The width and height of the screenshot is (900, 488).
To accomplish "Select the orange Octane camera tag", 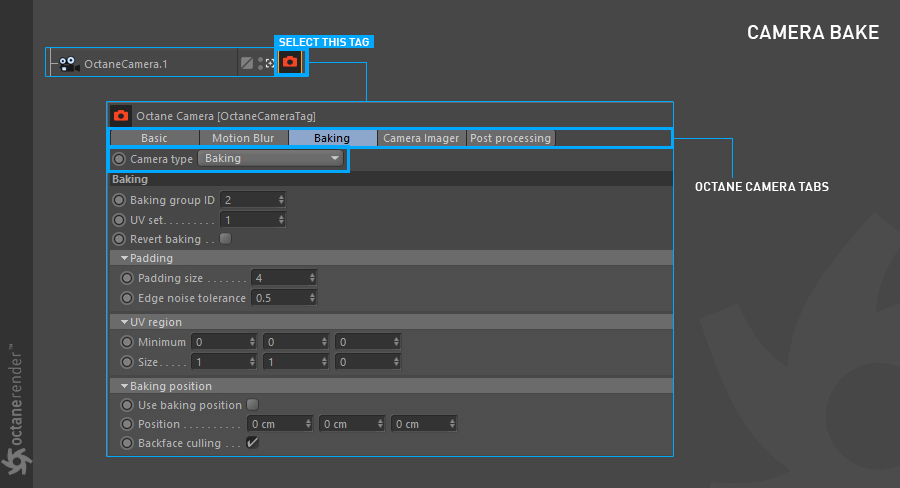I will tap(290, 62).
